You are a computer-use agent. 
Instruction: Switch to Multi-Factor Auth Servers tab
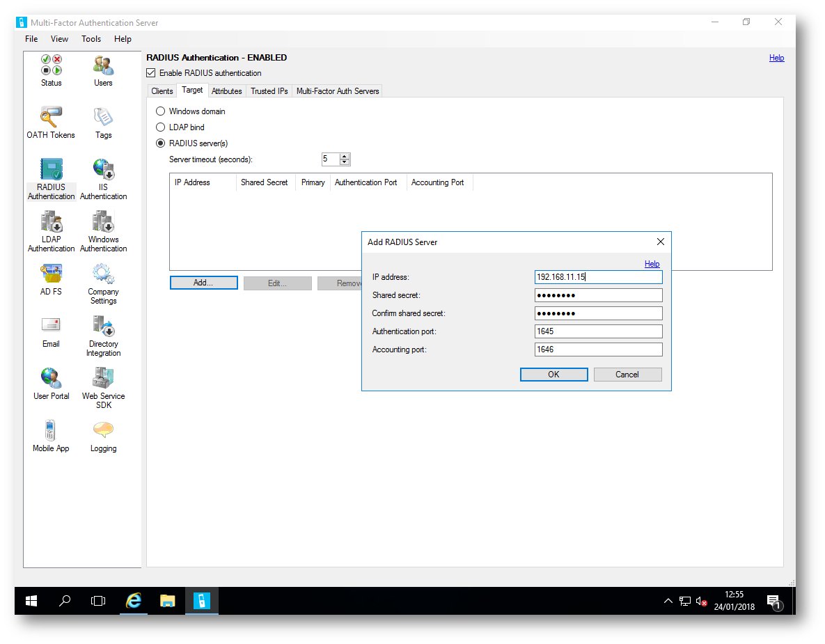click(x=338, y=91)
